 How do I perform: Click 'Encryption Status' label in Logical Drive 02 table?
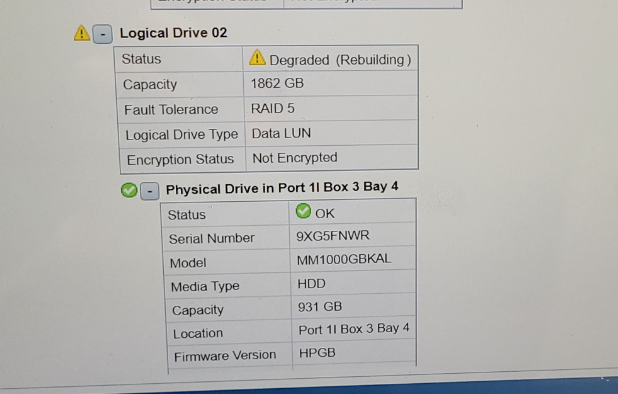coord(180,160)
